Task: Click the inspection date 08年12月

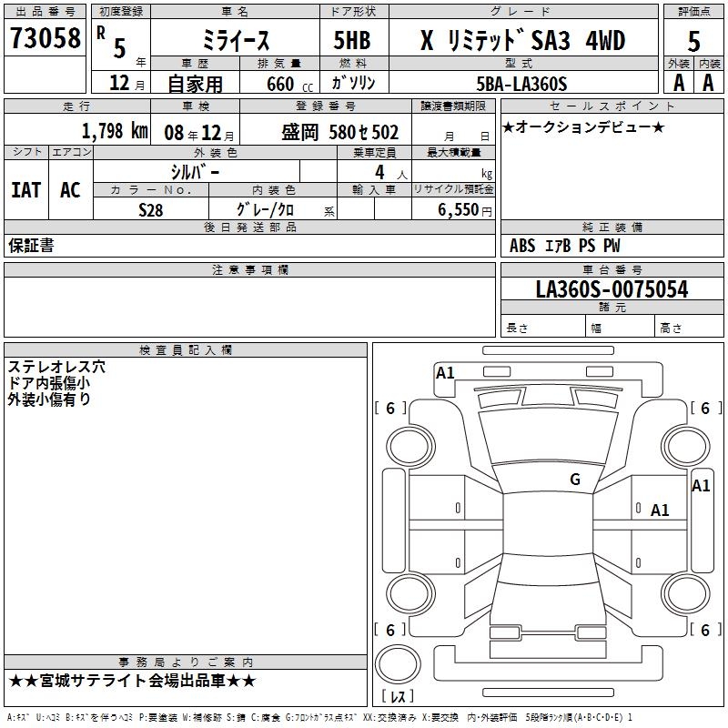Action: pyautogui.click(x=199, y=133)
